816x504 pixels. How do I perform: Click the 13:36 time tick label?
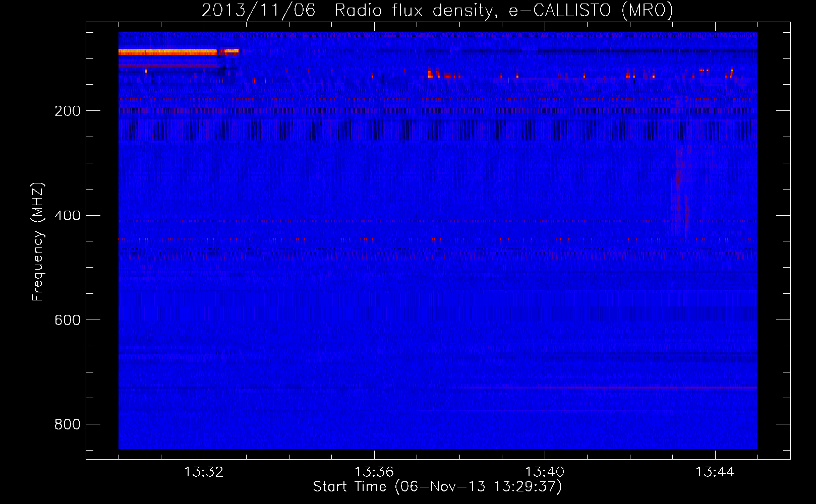pyautogui.click(x=374, y=472)
